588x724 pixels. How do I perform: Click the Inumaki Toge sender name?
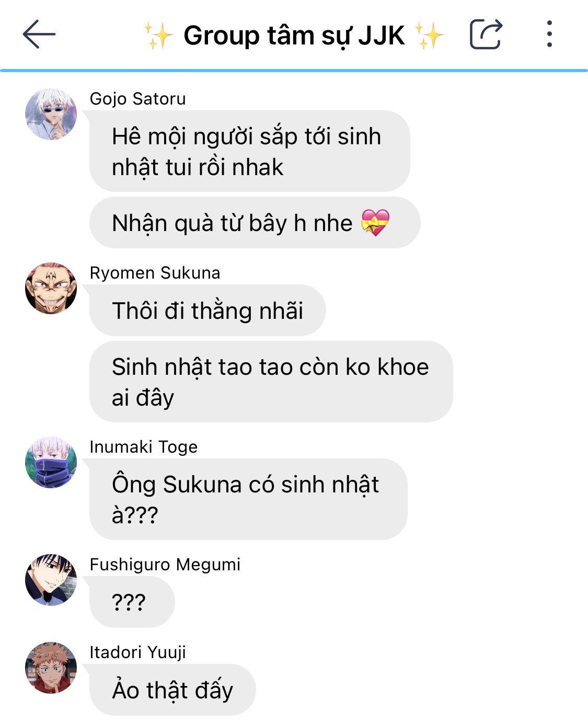[144, 446]
